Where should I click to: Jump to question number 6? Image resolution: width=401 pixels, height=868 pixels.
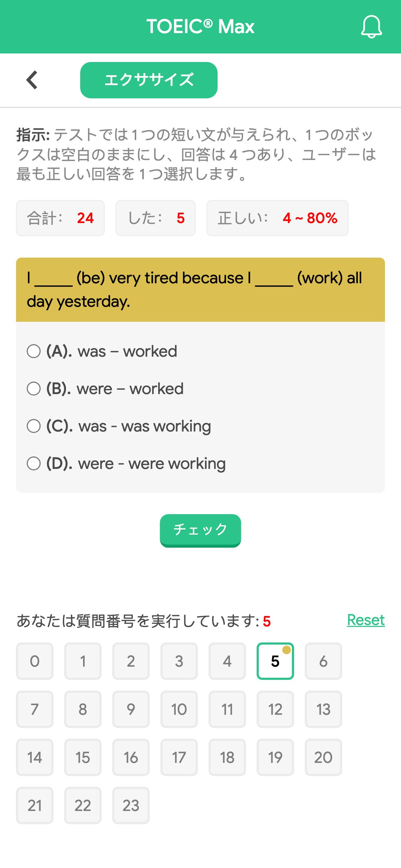(323, 661)
